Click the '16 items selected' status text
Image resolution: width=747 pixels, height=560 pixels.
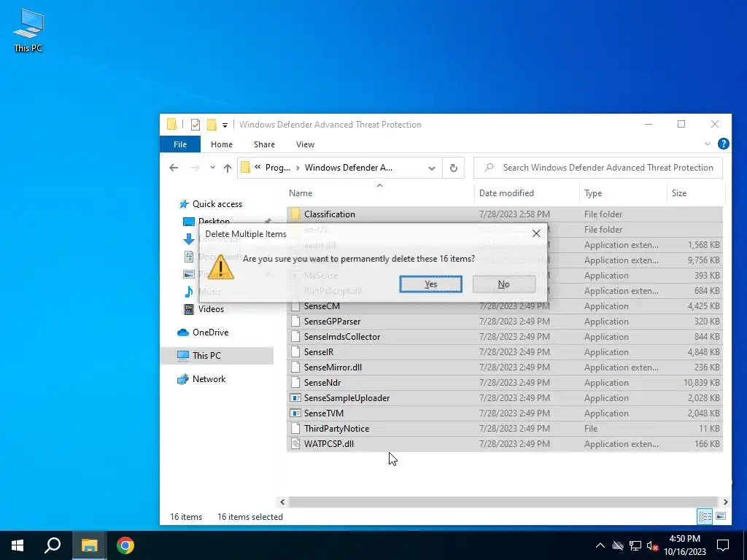(x=250, y=517)
